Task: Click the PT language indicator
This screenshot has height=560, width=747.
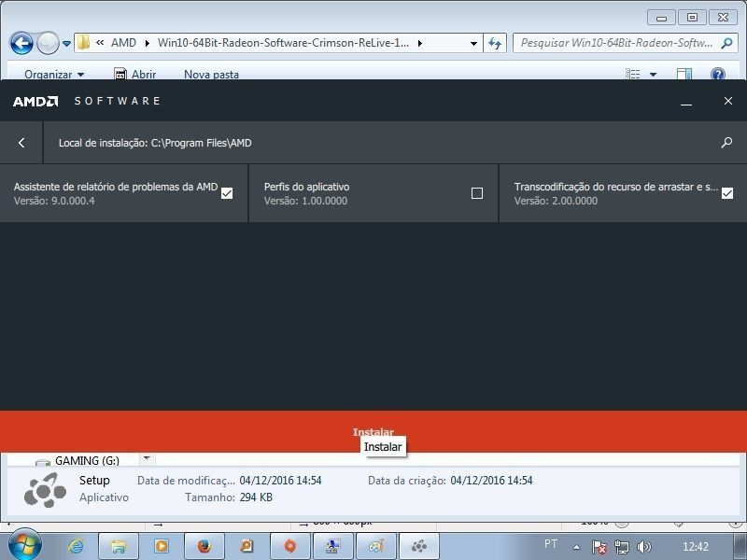Action: [551, 544]
